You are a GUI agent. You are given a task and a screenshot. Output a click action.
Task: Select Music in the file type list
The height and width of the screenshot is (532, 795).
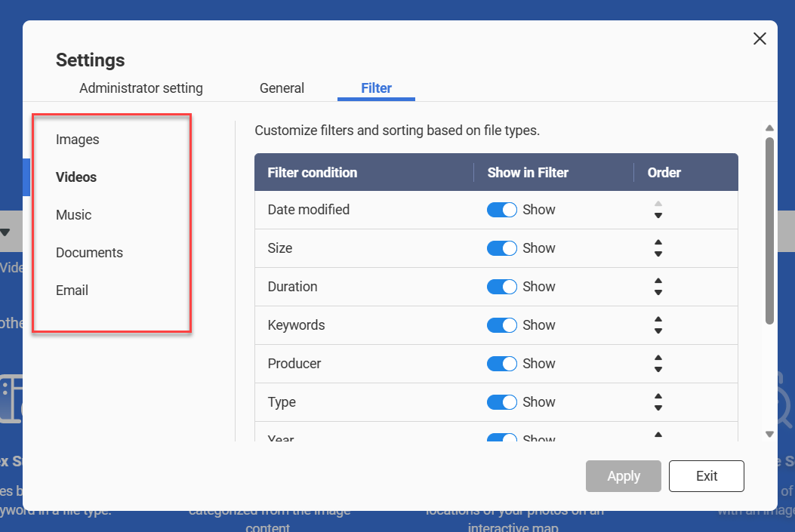73,214
